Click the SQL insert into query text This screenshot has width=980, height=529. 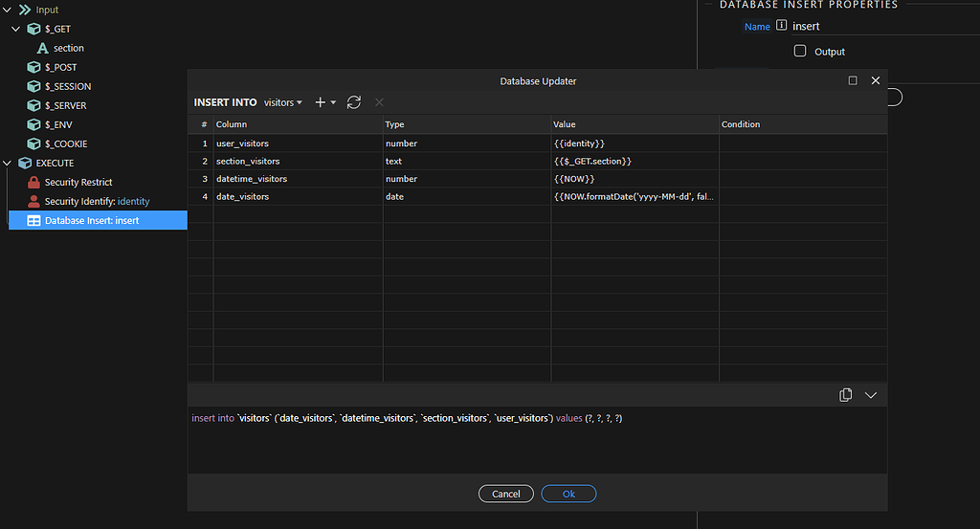(x=407, y=418)
